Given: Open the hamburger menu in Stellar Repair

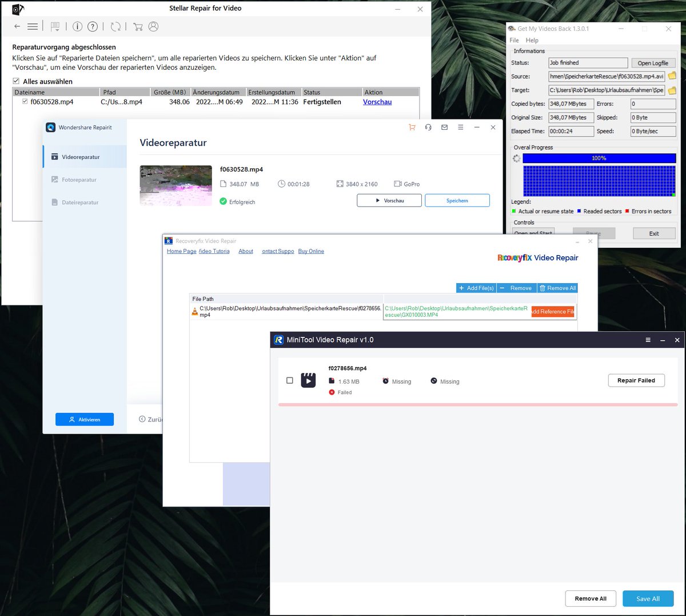Looking at the screenshot, I should (x=33, y=26).
